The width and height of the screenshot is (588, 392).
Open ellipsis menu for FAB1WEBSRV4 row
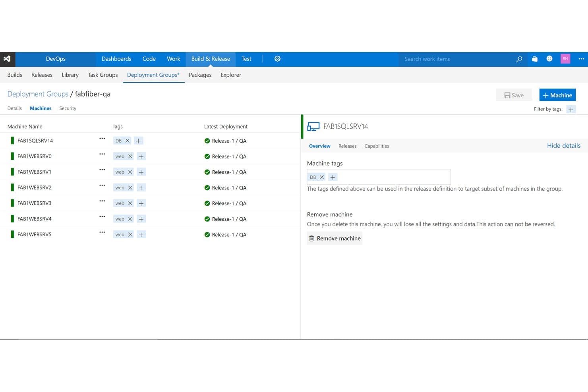[x=102, y=217]
